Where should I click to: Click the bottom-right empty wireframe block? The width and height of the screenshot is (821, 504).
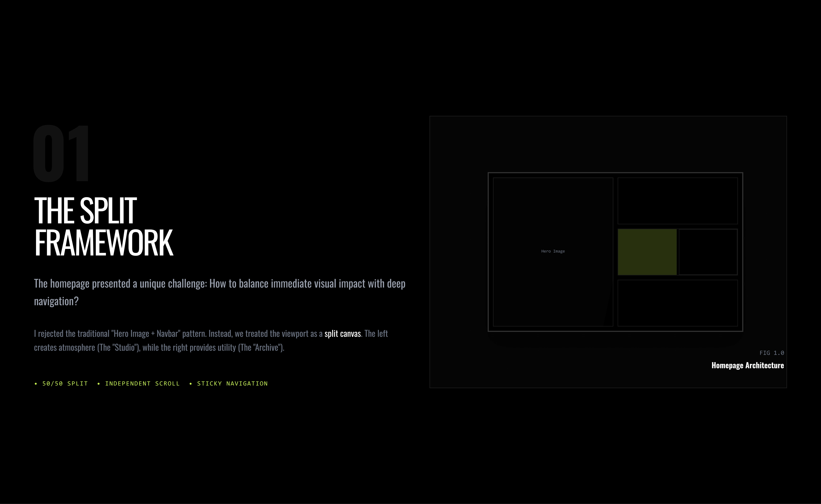click(x=677, y=303)
